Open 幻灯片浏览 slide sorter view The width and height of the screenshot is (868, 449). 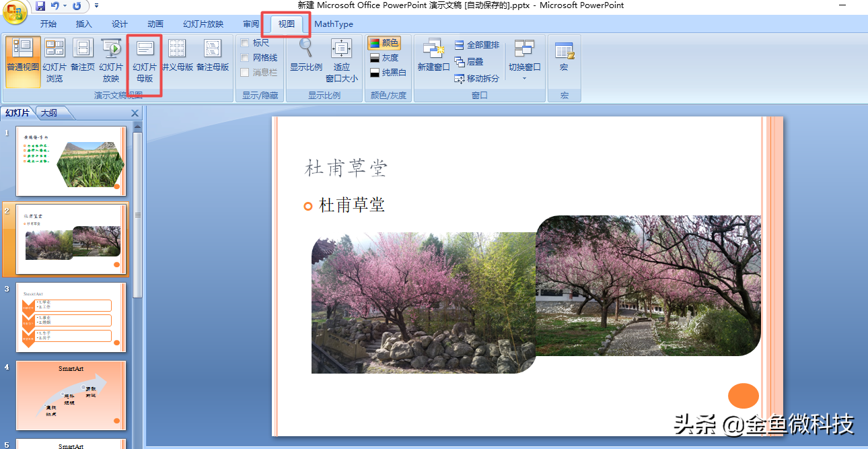click(55, 61)
